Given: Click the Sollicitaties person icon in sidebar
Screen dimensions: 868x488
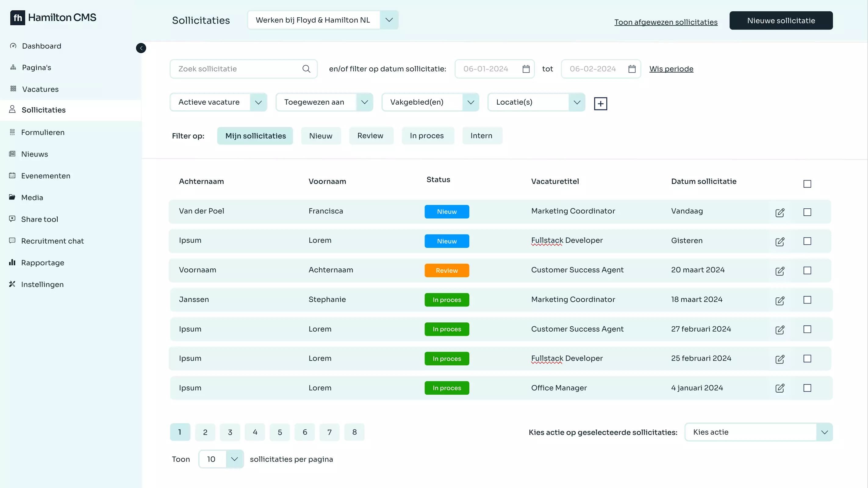Looking at the screenshot, I should point(13,109).
